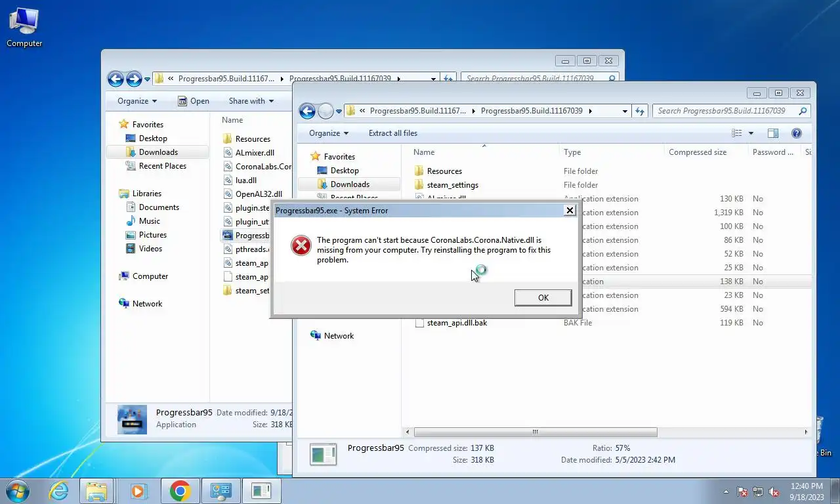
Task: Open Windows Explorer taskbar icon
Action: [97, 491]
